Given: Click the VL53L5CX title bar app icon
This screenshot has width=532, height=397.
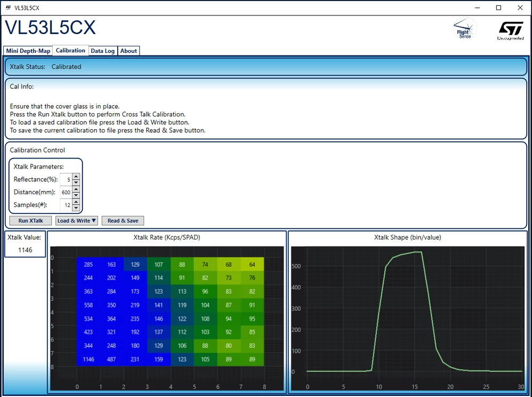Looking at the screenshot, I should click(x=8, y=7).
